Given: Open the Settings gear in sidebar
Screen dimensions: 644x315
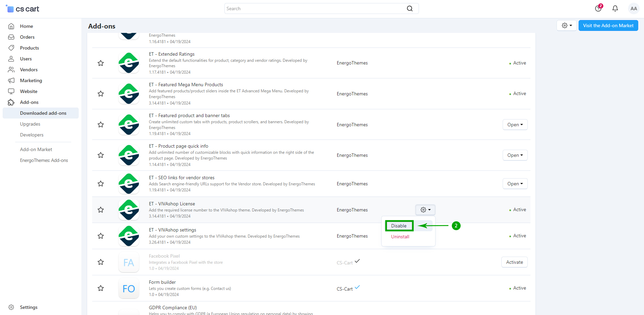Looking at the screenshot, I should [x=11, y=307].
